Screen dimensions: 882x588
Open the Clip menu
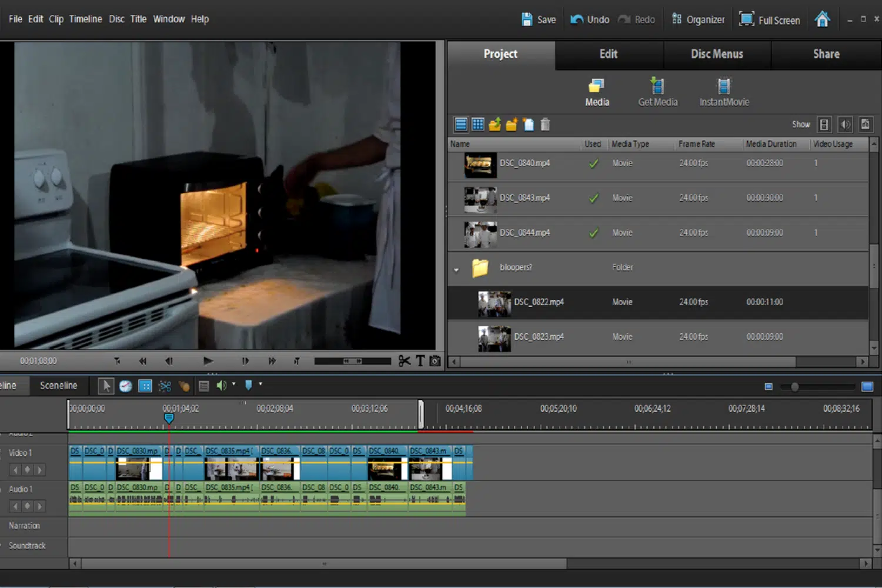click(x=56, y=19)
